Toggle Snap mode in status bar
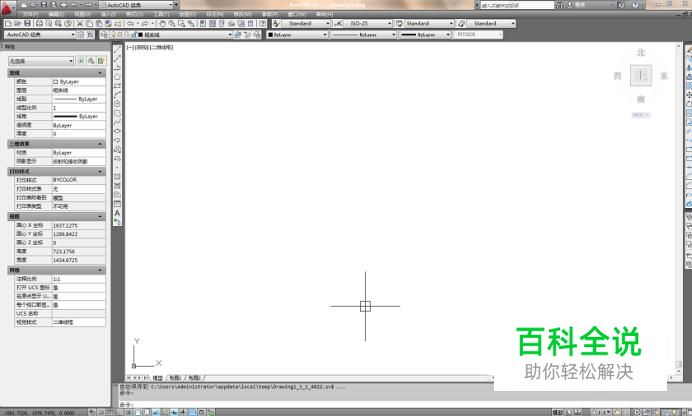The height and width of the screenshot is (416, 692). point(101,412)
